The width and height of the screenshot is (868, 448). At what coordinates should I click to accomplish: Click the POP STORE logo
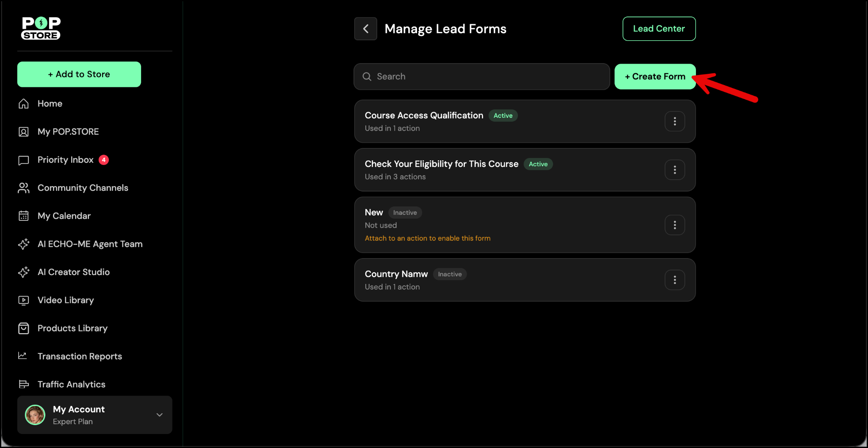41,28
